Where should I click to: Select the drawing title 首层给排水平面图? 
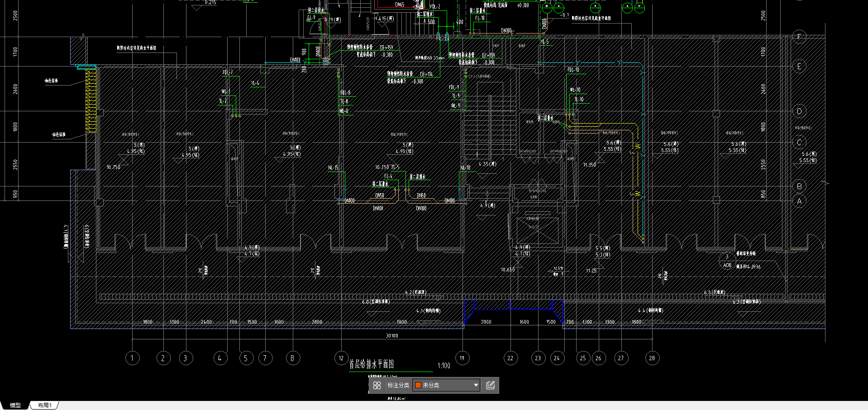371,364
